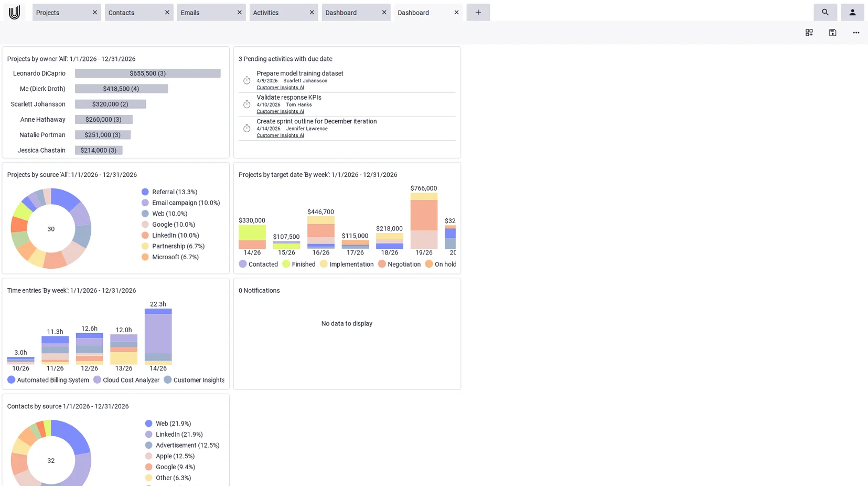The height and width of the screenshot is (486, 868).
Task: Click the week 19/26 bar totaling $766,000
Action: click(424, 221)
